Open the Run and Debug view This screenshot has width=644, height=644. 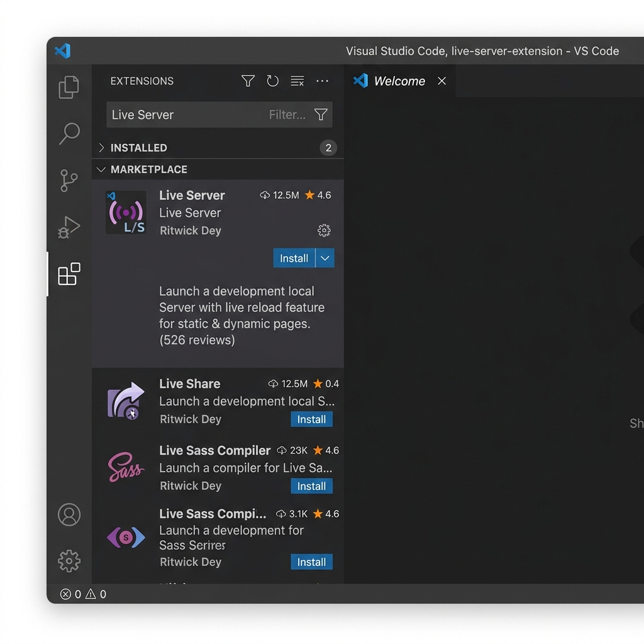[69, 227]
